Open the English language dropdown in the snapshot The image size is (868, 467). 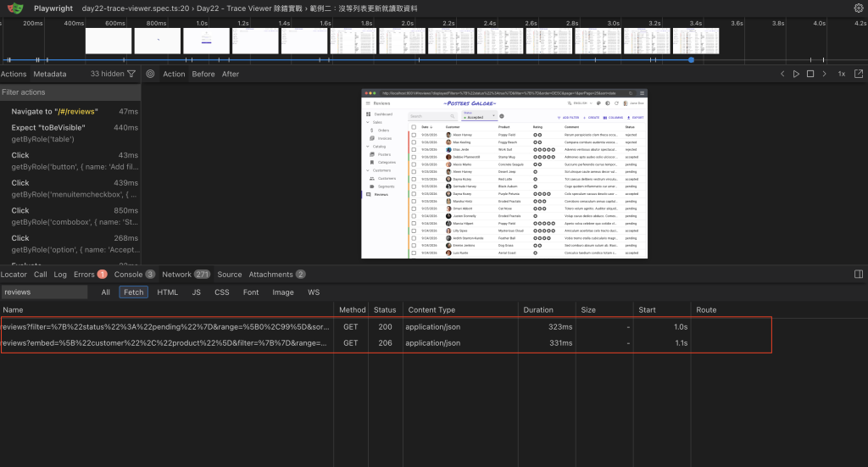click(580, 103)
